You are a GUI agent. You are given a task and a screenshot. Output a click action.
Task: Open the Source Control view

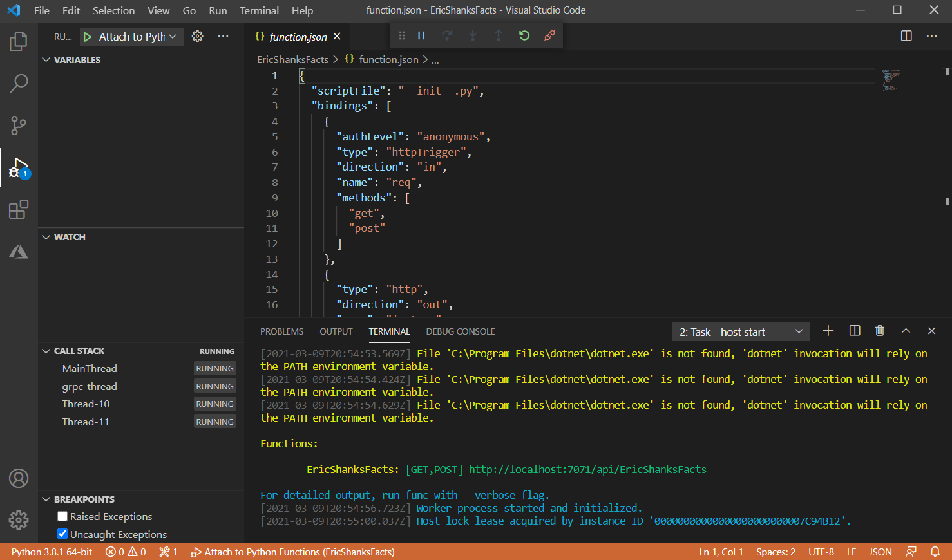click(19, 126)
